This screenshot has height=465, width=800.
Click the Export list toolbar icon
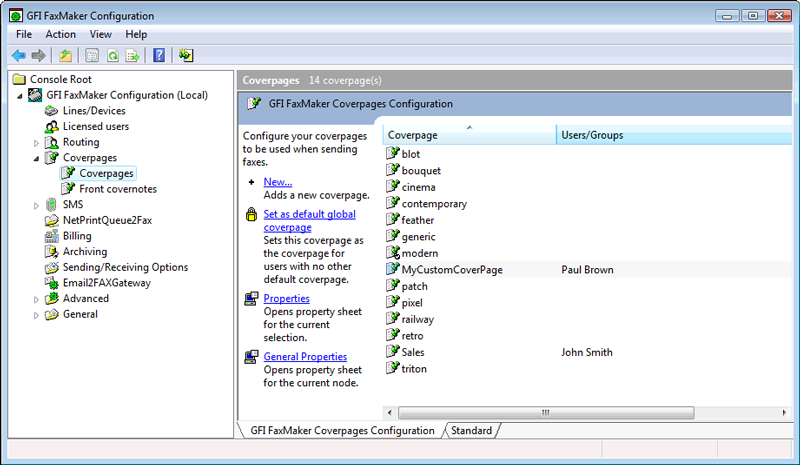point(133,55)
